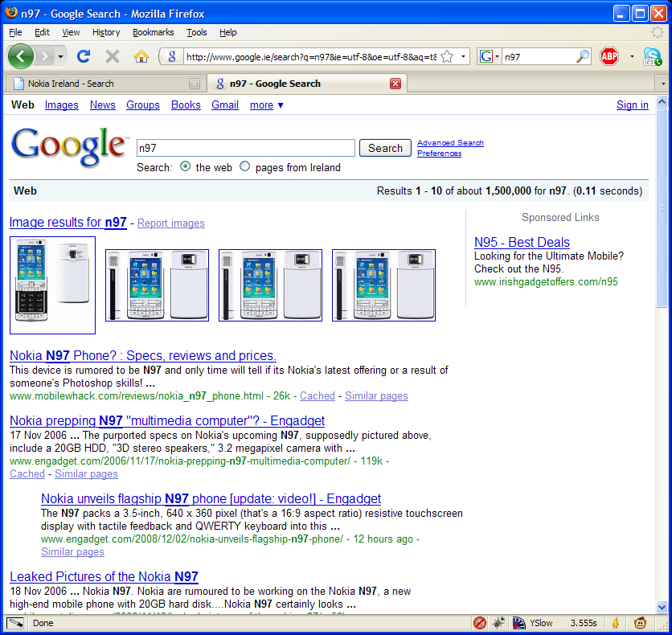Open "Nokia unveils flagship N97 phone" Engadget result
Image resolution: width=672 pixels, height=635 pixels.
pyautogui.click(x=211, y=498)
